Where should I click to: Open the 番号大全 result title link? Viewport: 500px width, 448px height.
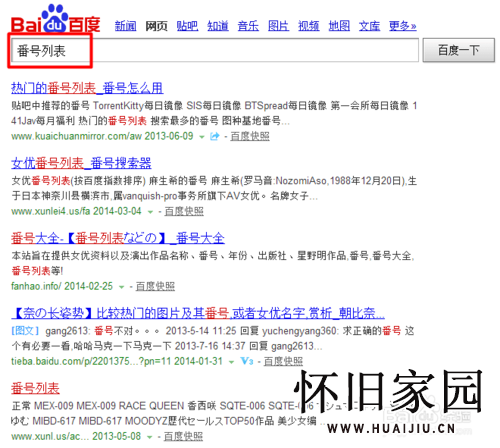118,238
